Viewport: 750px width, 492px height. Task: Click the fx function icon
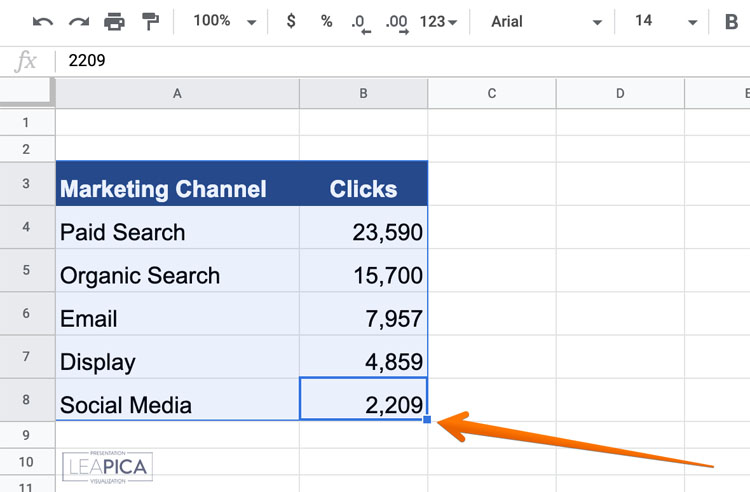[25, 61]
